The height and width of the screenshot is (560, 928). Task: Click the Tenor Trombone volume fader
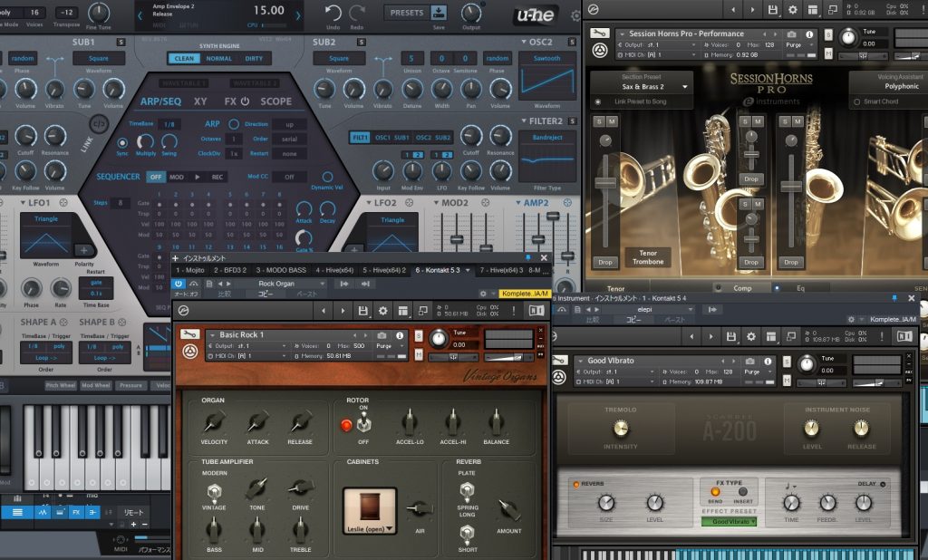tap(604, 181)
